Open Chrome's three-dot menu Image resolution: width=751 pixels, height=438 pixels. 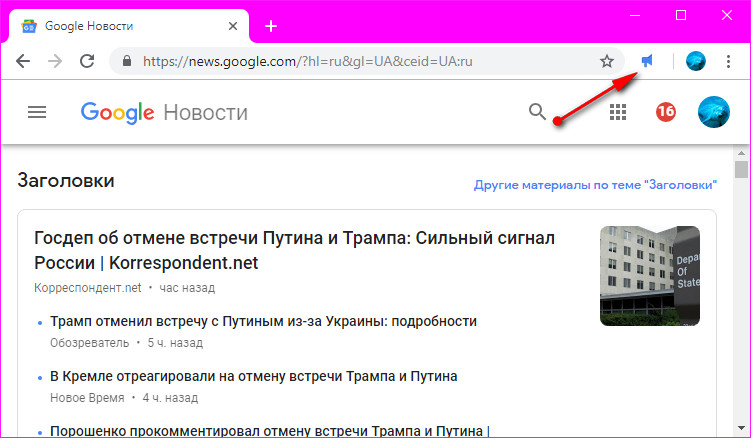[729, 61]
